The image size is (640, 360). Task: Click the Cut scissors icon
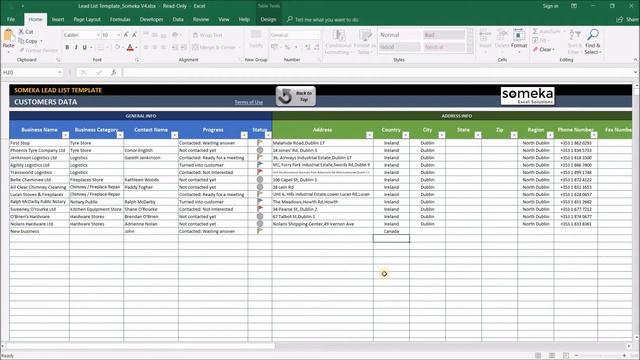[x=21, y=31]
